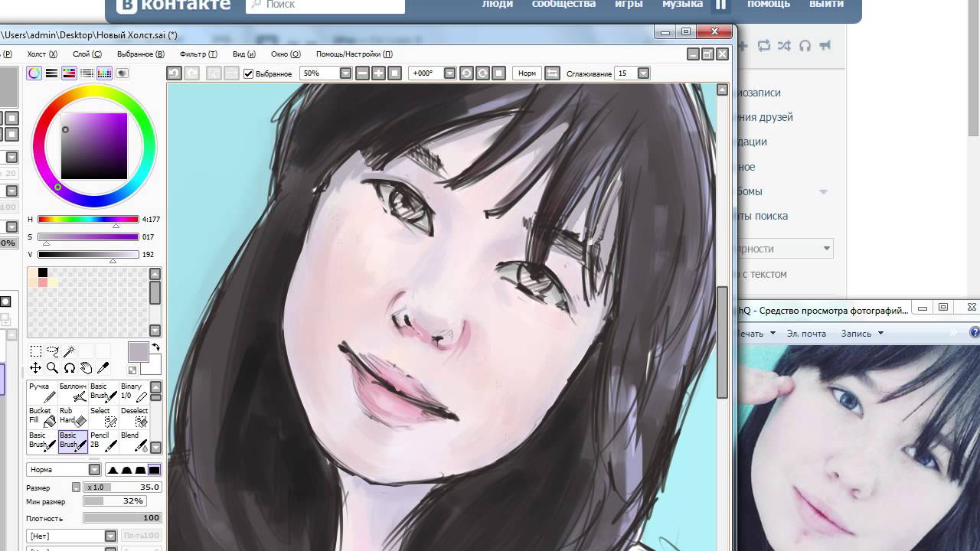Viewport: 980px width, 551px height.
Task: Open the Окно menu
Action: click(x=286, y=54)
